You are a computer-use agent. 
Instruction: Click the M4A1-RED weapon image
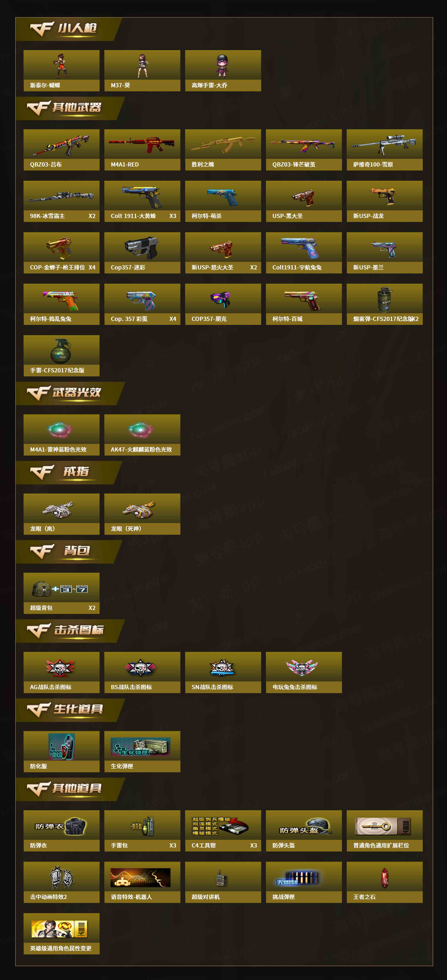click(x=142, y=144)
